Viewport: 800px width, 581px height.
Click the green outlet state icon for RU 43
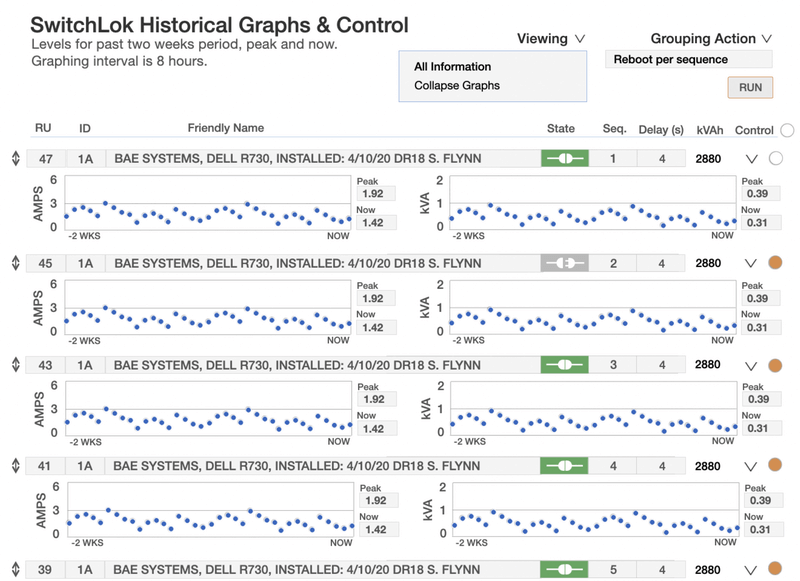pos(564,365)
